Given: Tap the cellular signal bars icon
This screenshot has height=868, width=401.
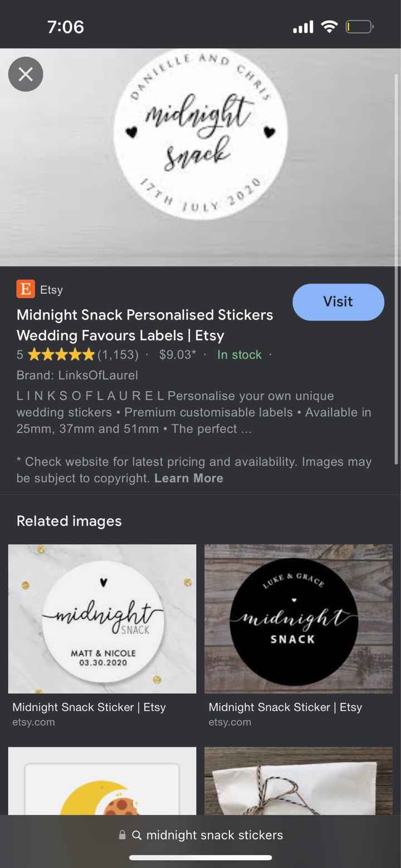Looking at the screenshot, I should 303,27.
